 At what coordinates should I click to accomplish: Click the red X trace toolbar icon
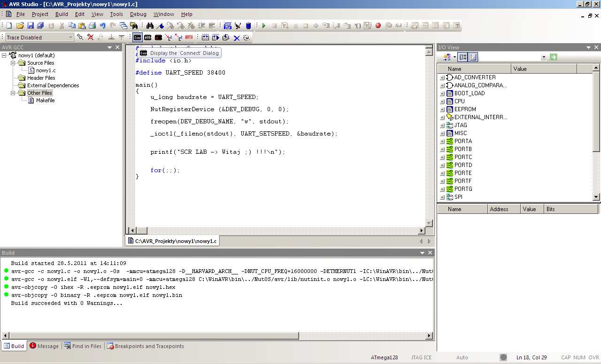(x=90, y=38)
